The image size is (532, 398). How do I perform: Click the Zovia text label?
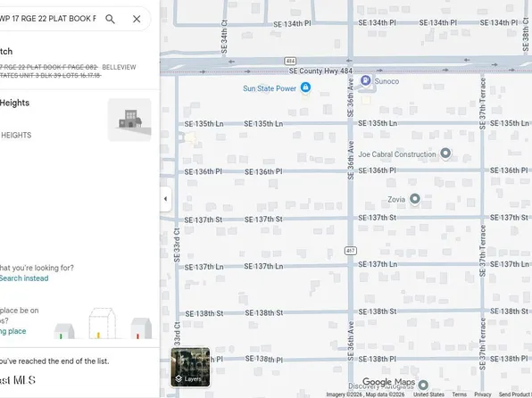[x=396, y=200]
